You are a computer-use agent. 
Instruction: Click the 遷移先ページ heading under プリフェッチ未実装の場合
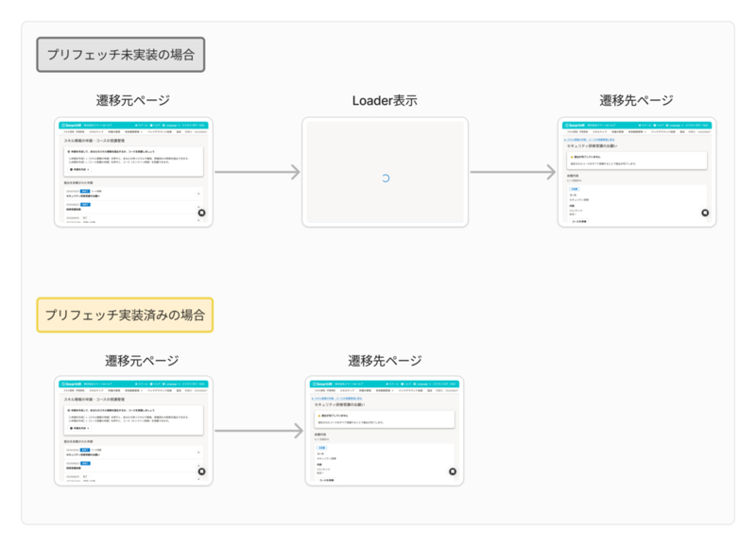636,100
